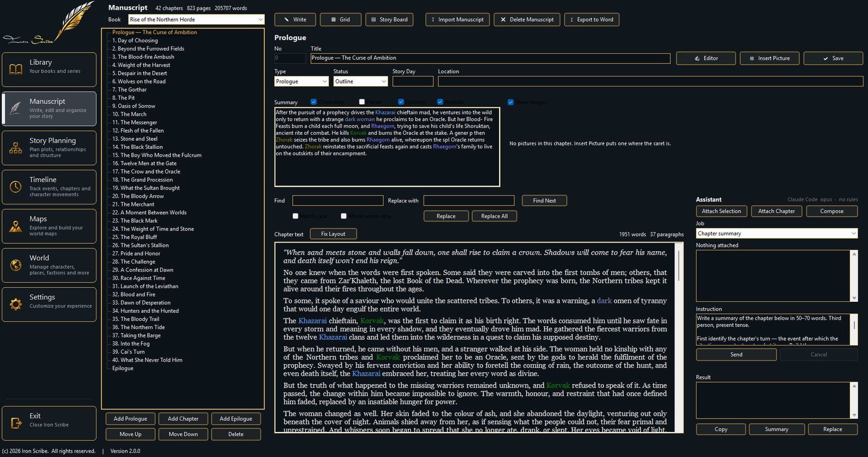Click the Copy result button

(721, 429)
